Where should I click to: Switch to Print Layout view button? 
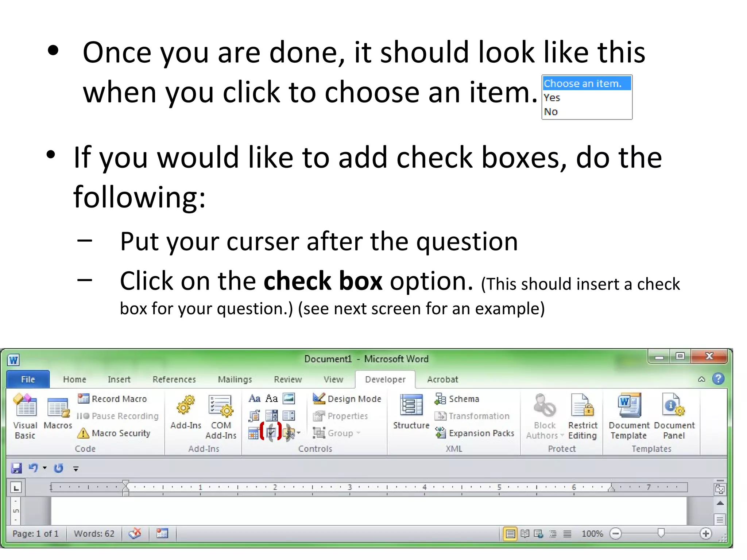[x=510, y=534]
